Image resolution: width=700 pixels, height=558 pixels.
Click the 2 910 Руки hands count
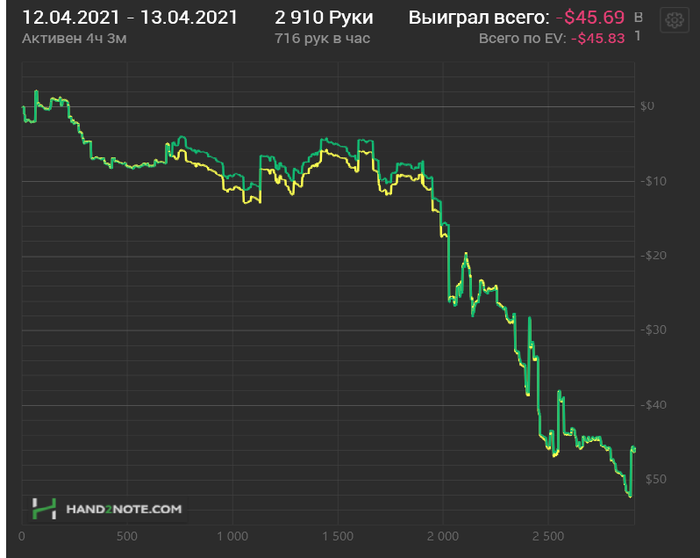[324, 18]
